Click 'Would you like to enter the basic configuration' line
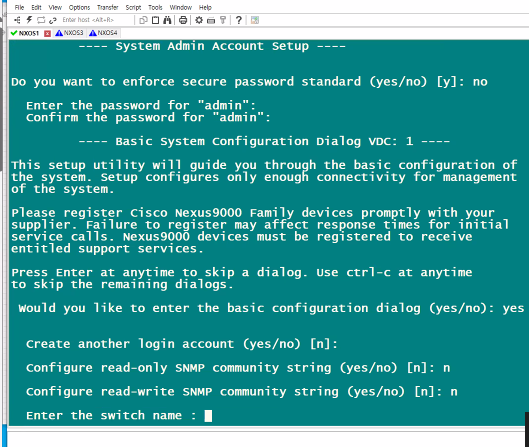Screen dimensions: 529x447 [x=272, y=308]
